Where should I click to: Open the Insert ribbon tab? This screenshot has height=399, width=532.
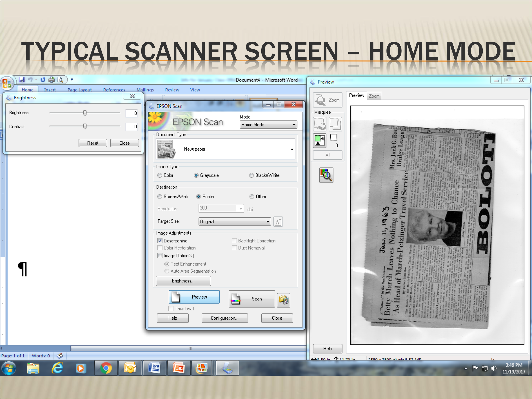click(x=50, y=90)
